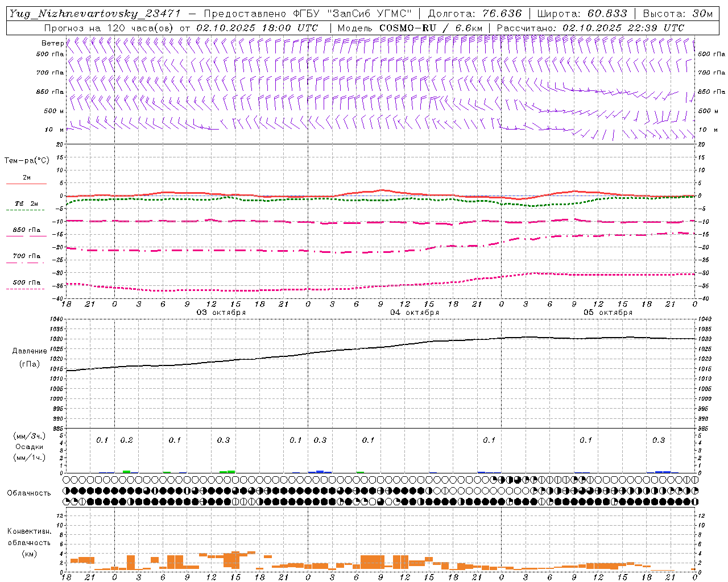
Task: Click the Осадки label
Action: 30,447
